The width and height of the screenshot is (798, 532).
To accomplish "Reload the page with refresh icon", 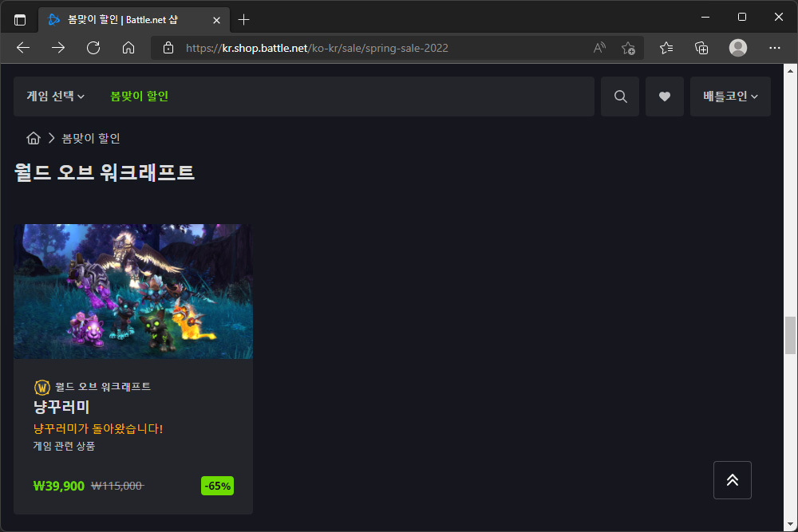I will 93,48.
